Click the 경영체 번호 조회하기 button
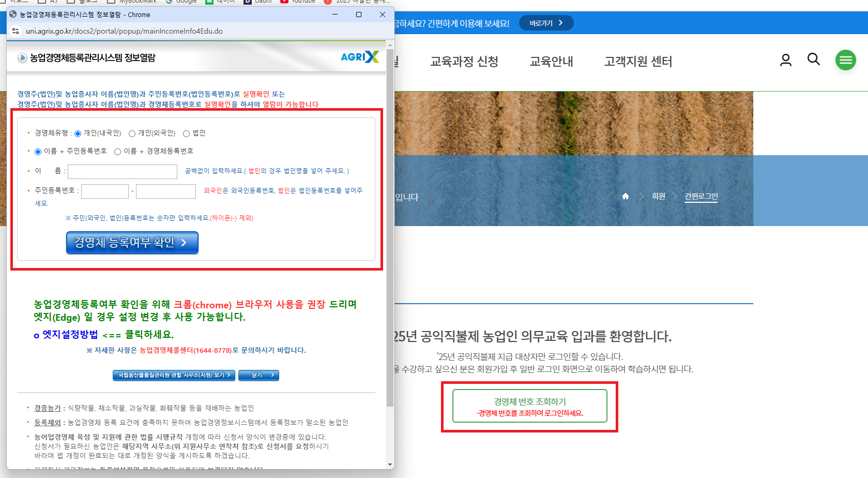Viewport: 868px width, 478px height. [x=529, y=406]
